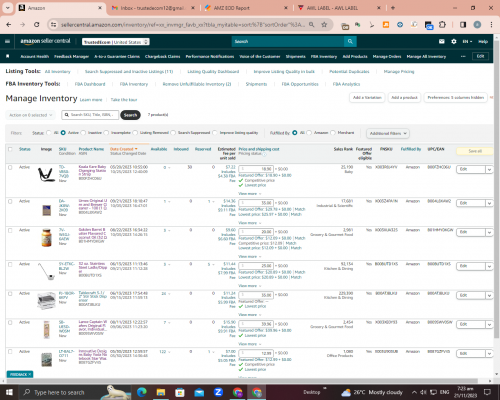The height and width of the screenshot is (400, 500).
Task: Click the price field in Koala Kare row
Action: click(256, 169)
